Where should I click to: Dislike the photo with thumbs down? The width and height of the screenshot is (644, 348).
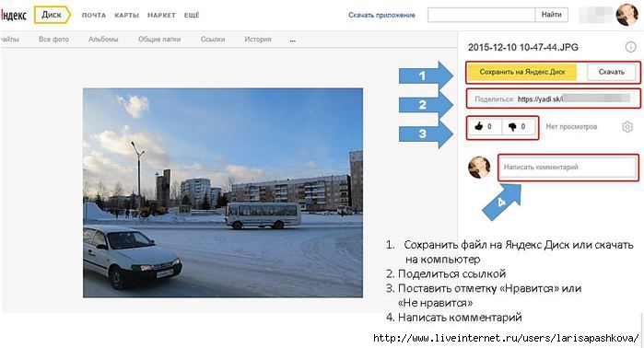(519, 127)
